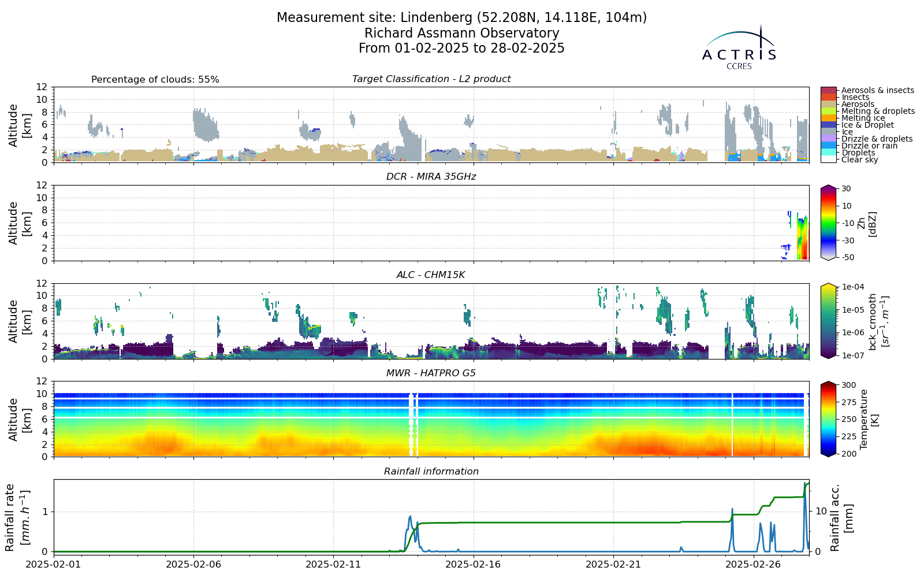Click the Percentage of clouds: 55% label
The height and width of the screenshot is (578, 924).
[x=155, y=80]
